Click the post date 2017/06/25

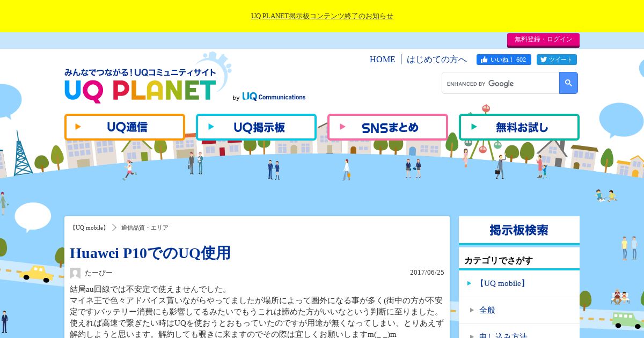[427, 273]
